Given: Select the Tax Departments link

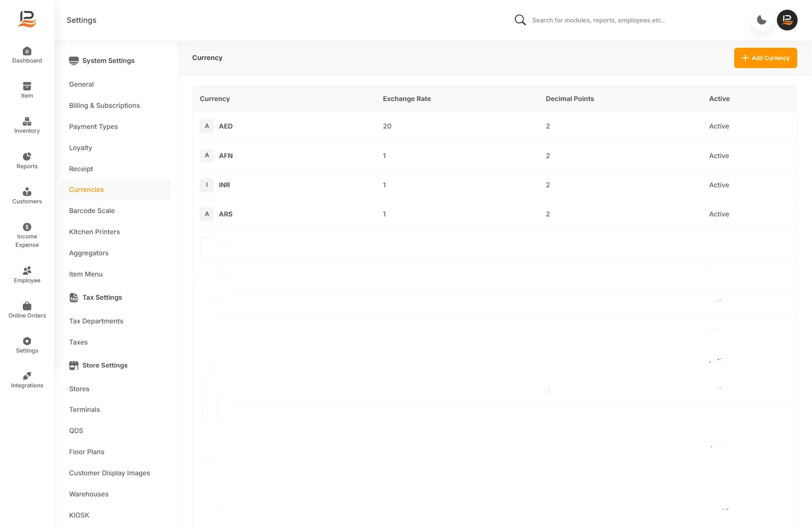Looking at the screenshot, I should [x=96, y=321].
